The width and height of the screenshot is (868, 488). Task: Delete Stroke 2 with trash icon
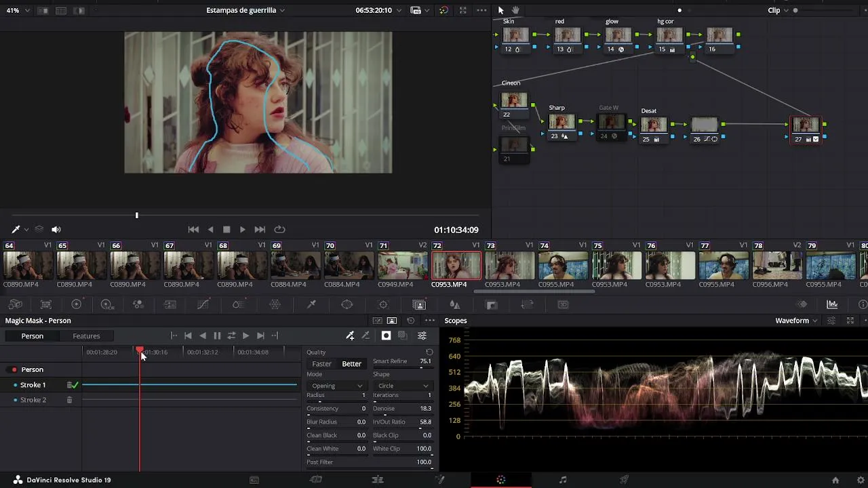[69, 400]
